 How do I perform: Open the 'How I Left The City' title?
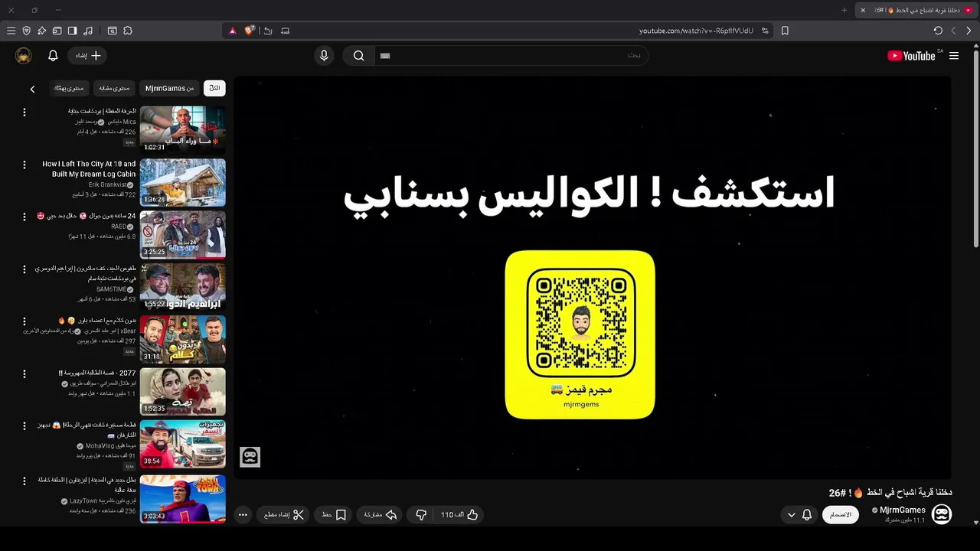coord(89,169)
